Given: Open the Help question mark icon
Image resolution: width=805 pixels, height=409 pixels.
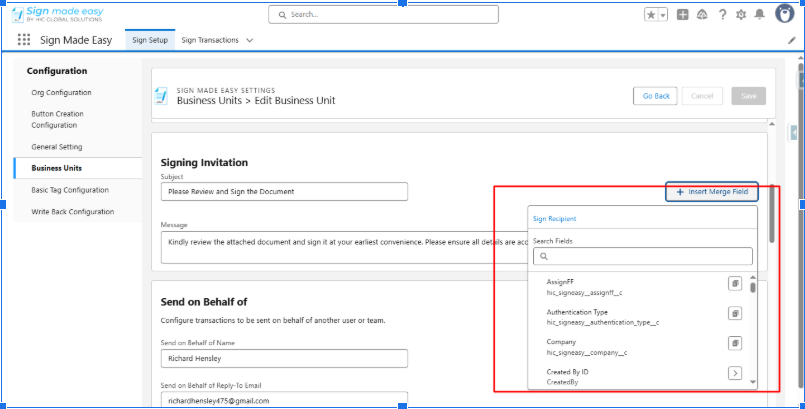Looking at the screenshot, I should click(722, 15).
